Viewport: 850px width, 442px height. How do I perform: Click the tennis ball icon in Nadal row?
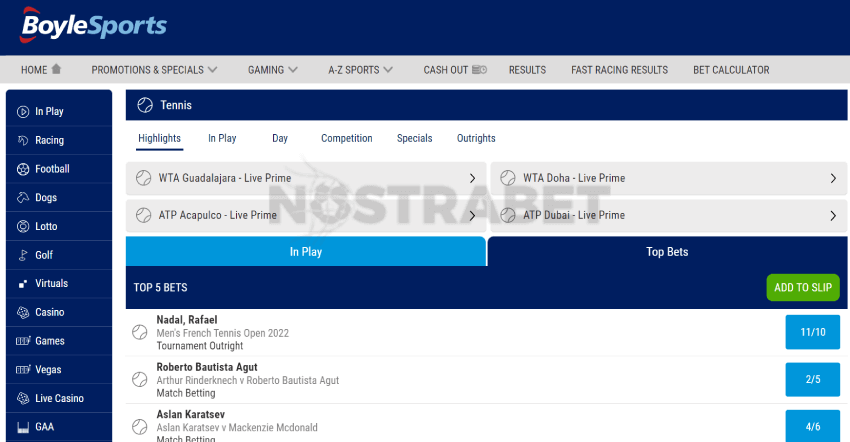(x=140, y=332)
